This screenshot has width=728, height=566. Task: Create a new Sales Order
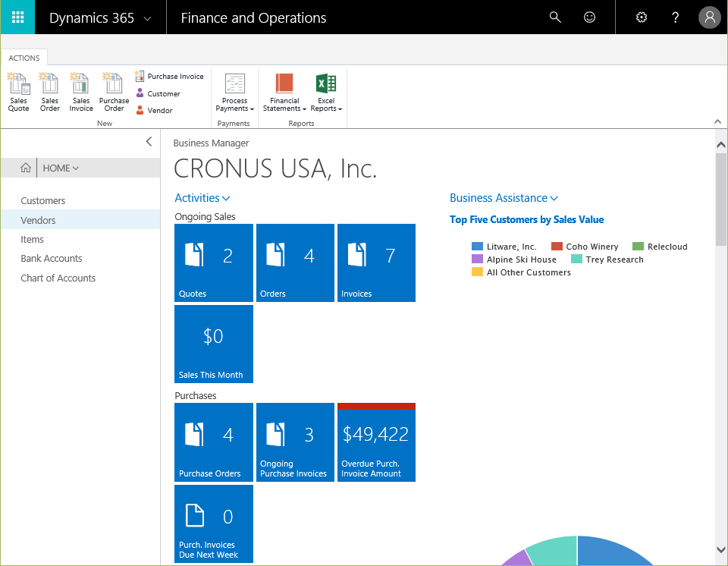pyautogui.click(x=50, y=92)
